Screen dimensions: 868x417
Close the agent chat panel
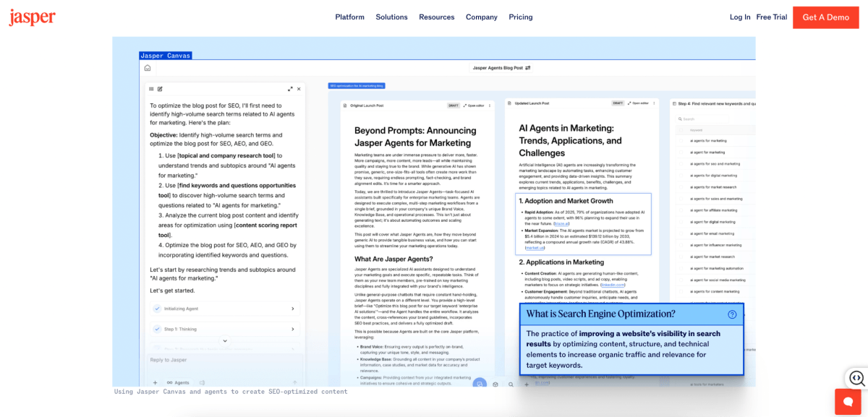pyautogui.click(x=299, y=89)
